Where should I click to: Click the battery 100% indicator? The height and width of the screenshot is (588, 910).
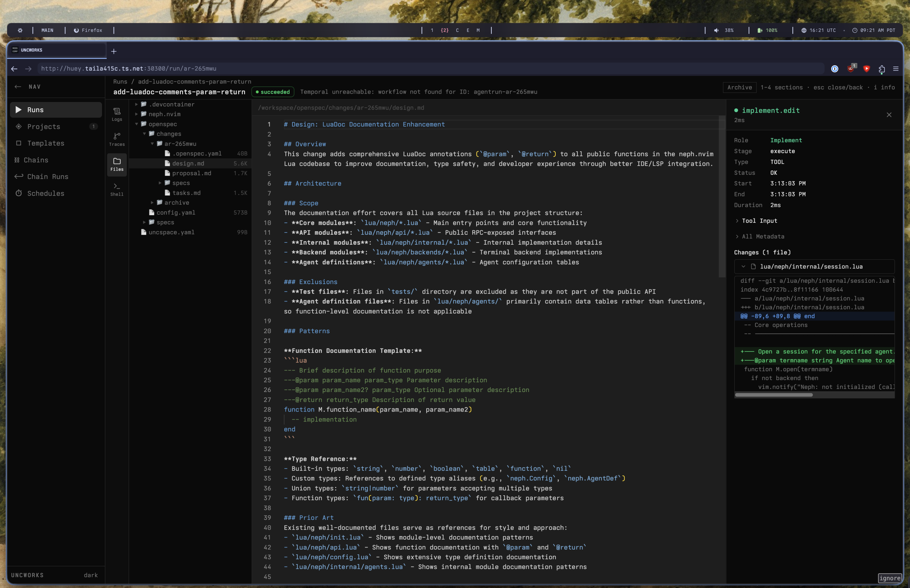[768, 30]
